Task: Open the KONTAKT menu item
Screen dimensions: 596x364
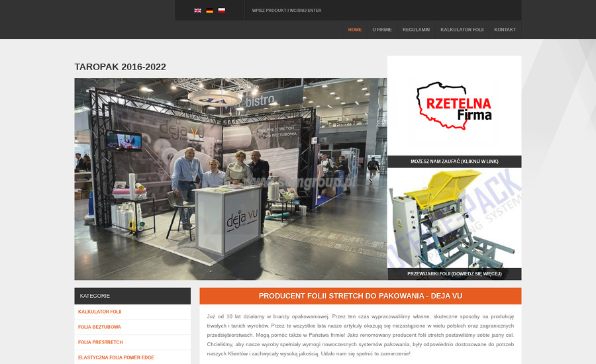Action: coord(505,30)
